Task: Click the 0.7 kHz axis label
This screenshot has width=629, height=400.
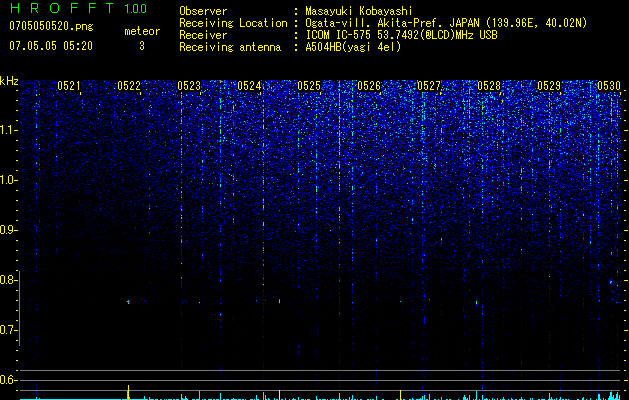Action: tap(7, 330)
